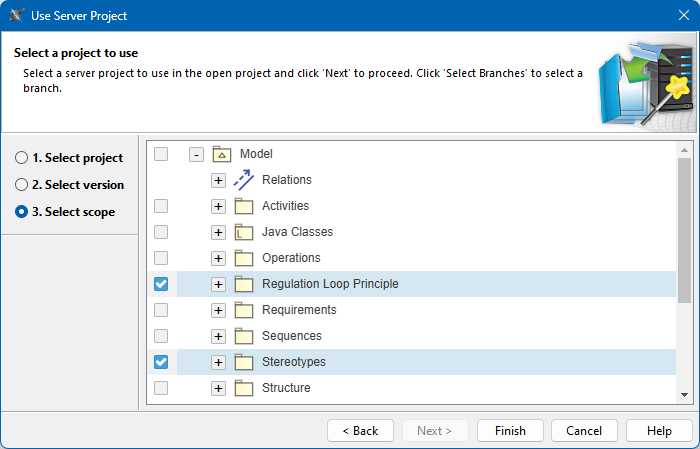Click the Model package icon
Screen dimensions: 700x449
click(x=221, y=154)
